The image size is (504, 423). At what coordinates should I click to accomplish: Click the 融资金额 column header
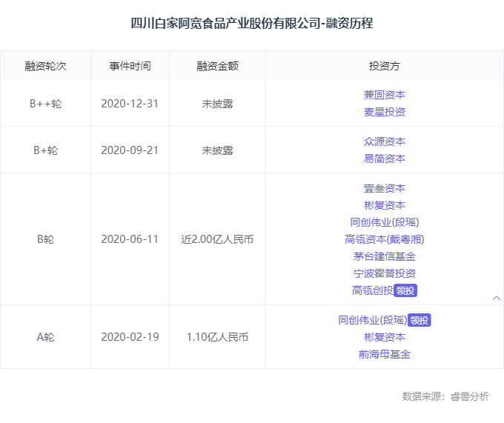coord(217,66)
